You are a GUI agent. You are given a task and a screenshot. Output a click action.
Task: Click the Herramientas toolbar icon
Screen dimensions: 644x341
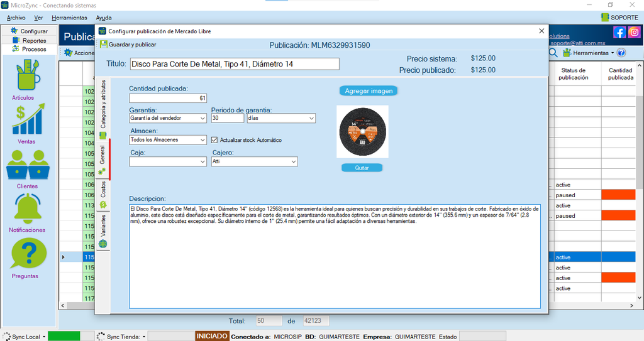pos(567,53)
